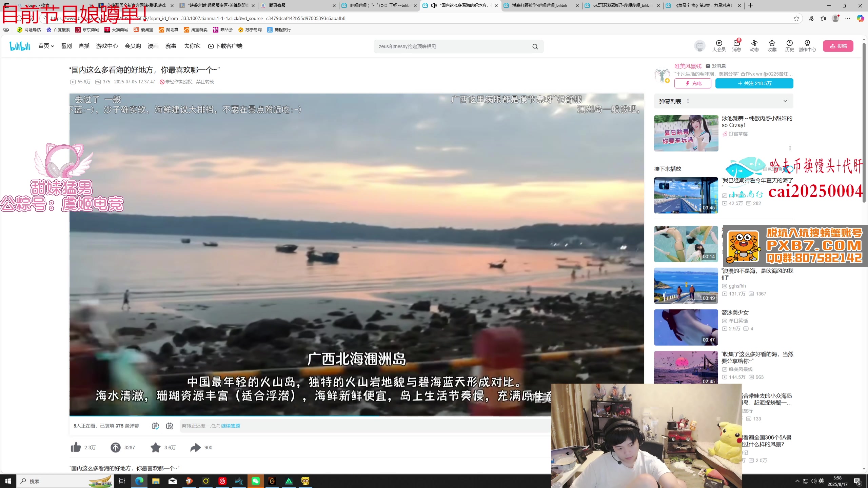Click the search magnifier icon

(x=535, y=46)
